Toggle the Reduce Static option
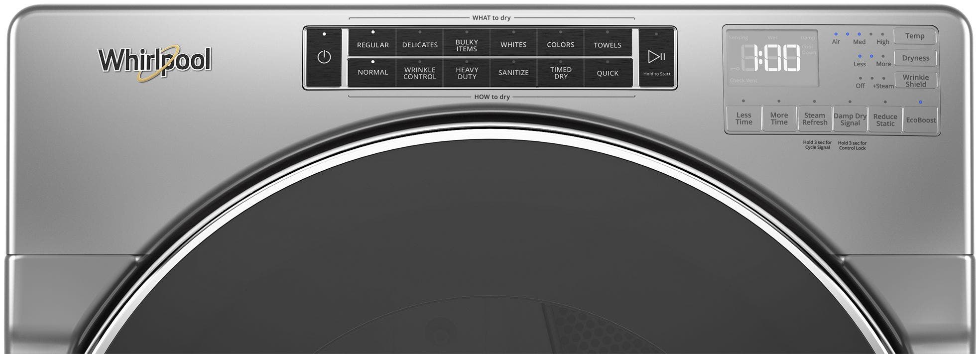980x354 pixels. click(885, 120)
